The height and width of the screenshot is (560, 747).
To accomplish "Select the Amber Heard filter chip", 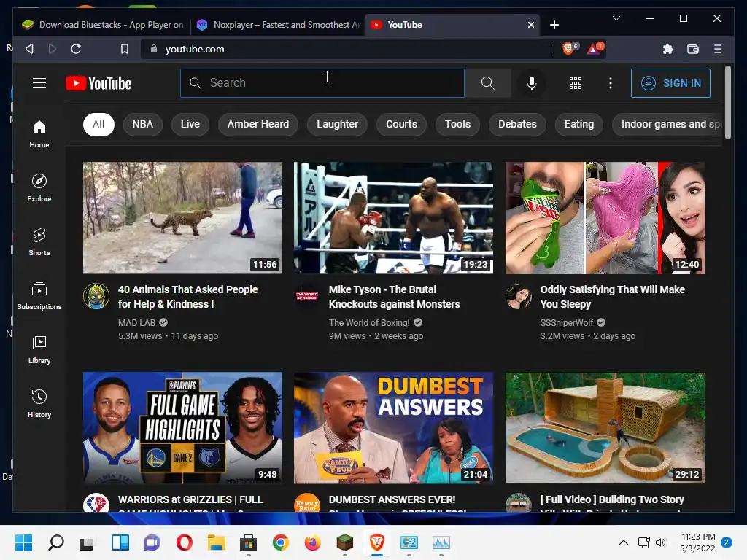I will click(258, 124).
